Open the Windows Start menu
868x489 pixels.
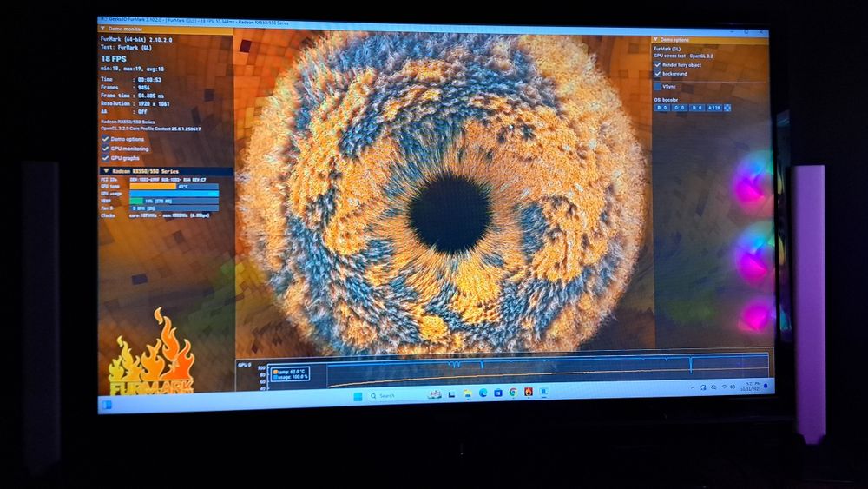click(358, 396)
